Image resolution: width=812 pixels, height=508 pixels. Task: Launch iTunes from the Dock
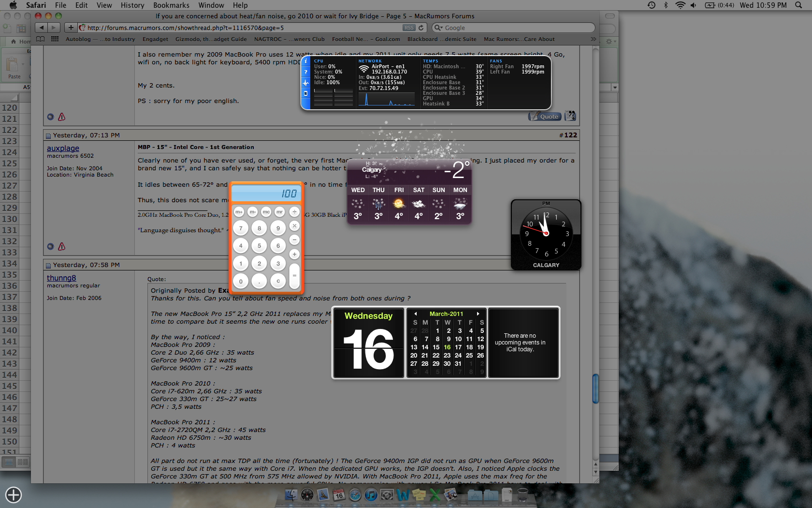tap(371, 495)
